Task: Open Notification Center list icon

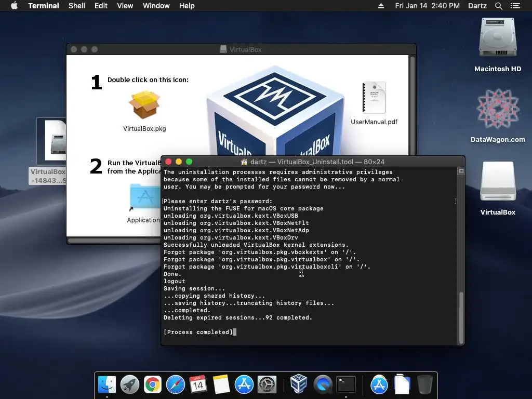Action: [515, 6]
